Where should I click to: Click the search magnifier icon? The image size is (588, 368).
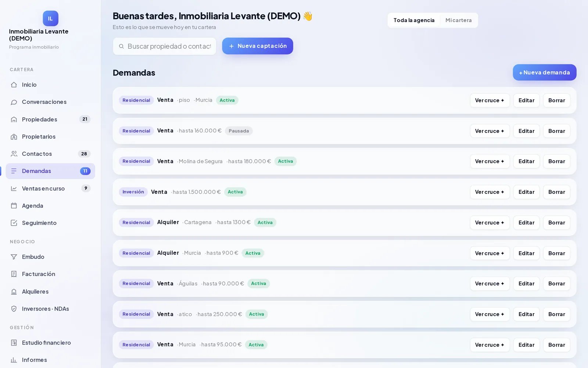(121, 46)
